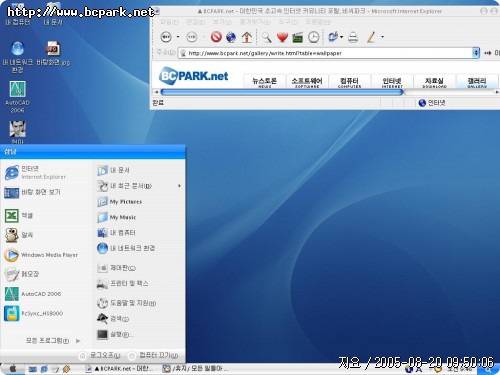The image size is (500, 375).
Task: Click the 로그오프 button in Start menu
Action: [x=100, y=356]
